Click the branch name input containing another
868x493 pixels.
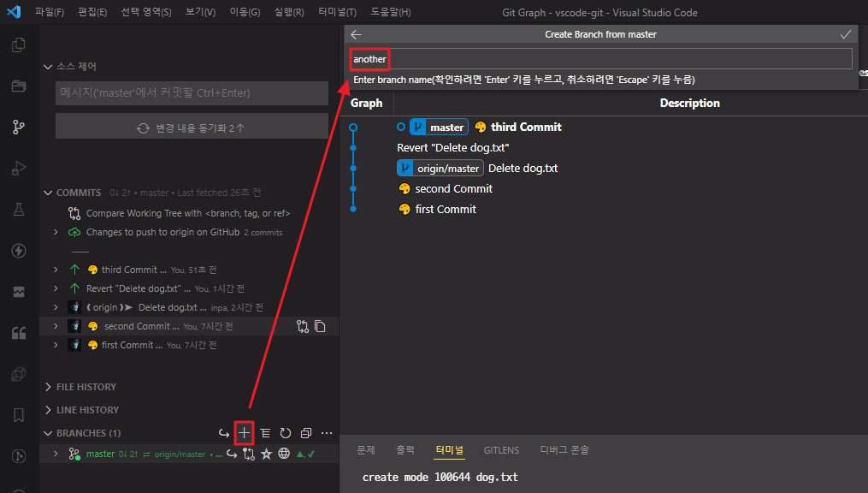coord(600,59)
